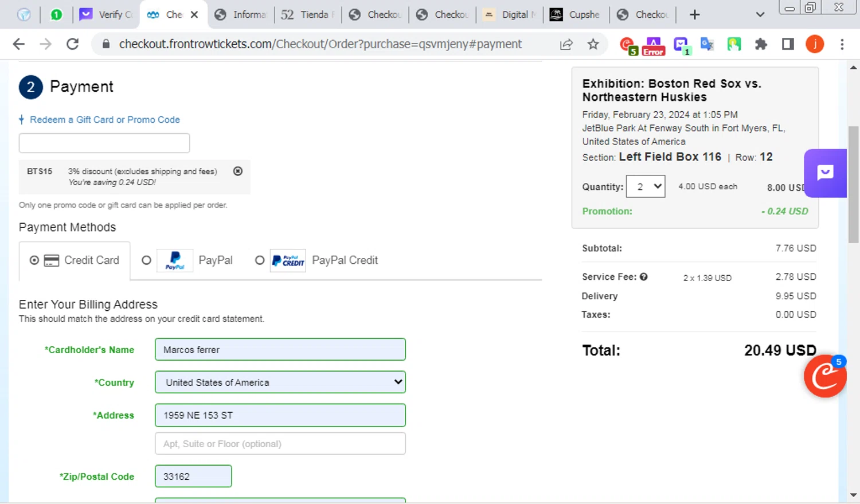Open the purple Error extension icon
This screenshot has width=860, height=504.
pyautogui.click(x=653, y=45)
